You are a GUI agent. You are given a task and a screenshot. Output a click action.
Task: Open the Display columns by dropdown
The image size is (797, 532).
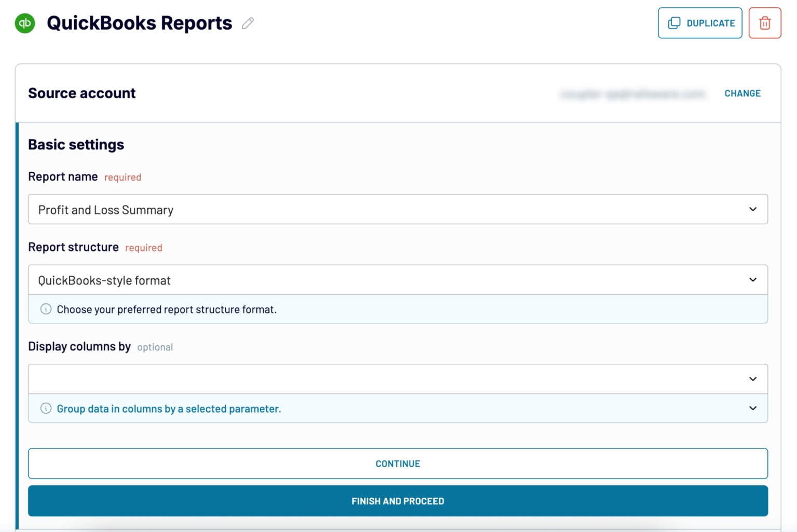click(397, 378)
